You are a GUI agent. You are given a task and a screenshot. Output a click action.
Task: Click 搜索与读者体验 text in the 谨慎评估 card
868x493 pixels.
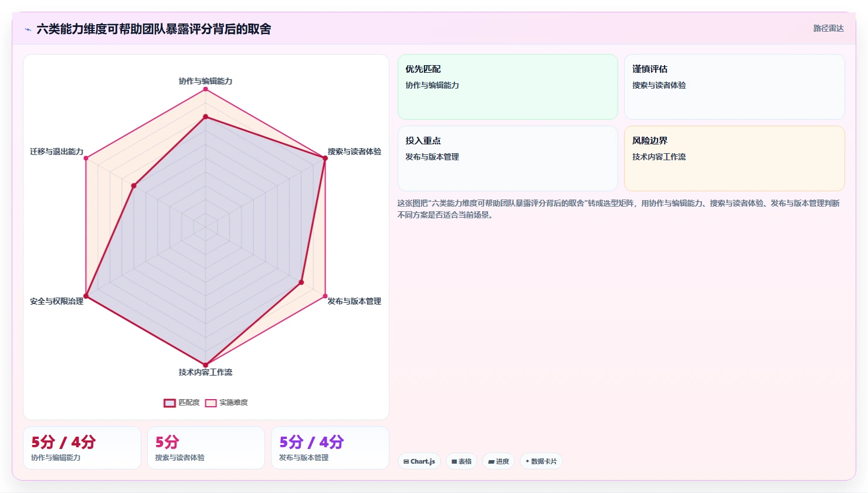(659, 85)
